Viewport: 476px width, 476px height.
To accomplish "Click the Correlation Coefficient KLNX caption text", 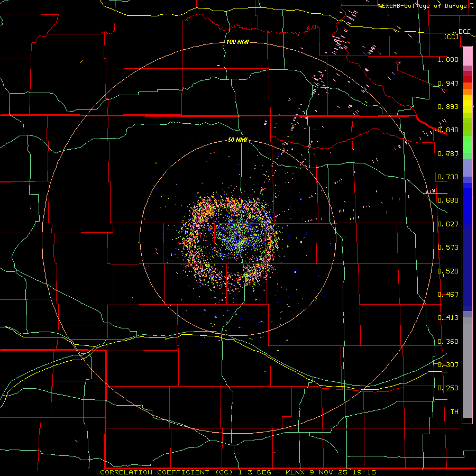I will (x=238, y=472).
